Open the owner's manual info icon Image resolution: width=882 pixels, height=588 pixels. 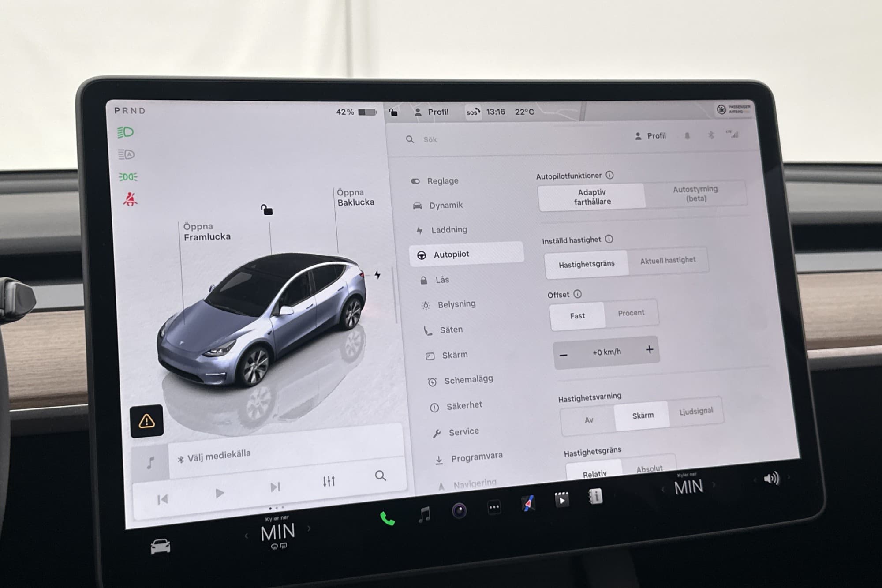595,497
